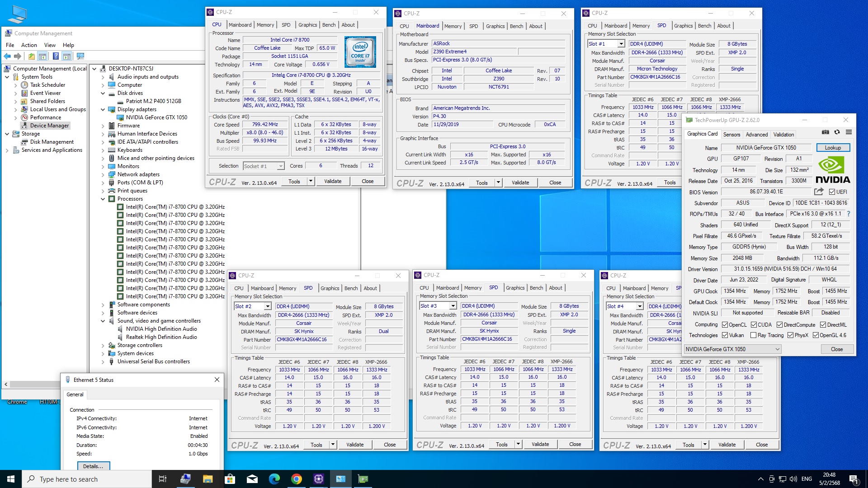Toggle the OpenGL 4.6 checkbox
Image resolution: width=868 pixels, height=488 pixels.
816,335
